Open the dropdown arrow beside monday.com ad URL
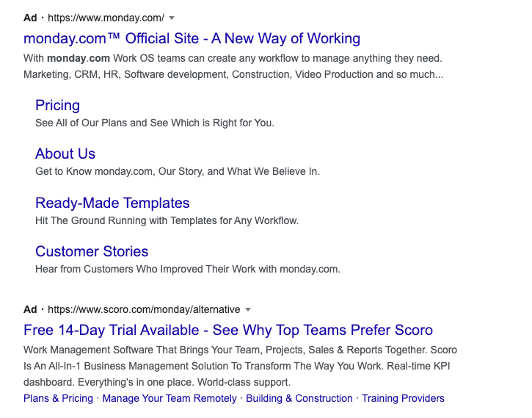Viewport: 532px width, 418px height. [x=172, y=18]
